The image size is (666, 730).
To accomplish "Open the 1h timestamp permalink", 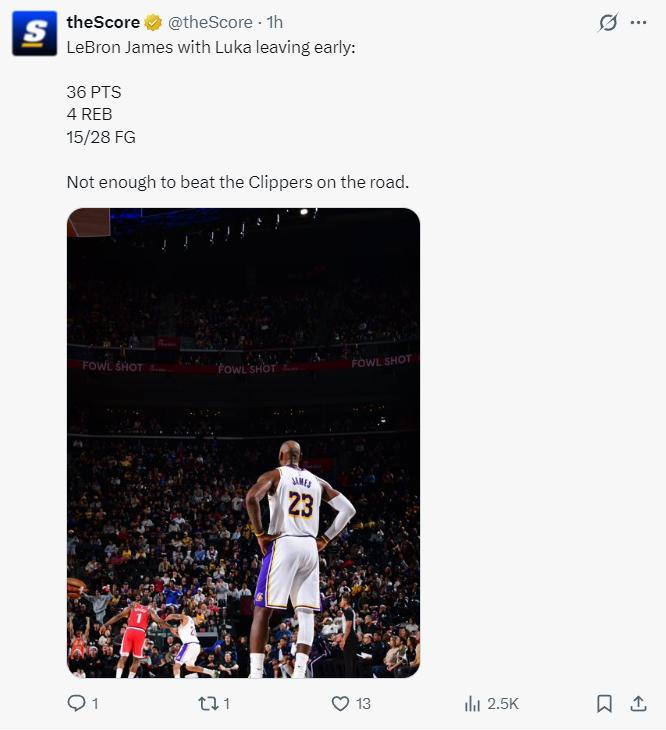I will tap(275, 22).
